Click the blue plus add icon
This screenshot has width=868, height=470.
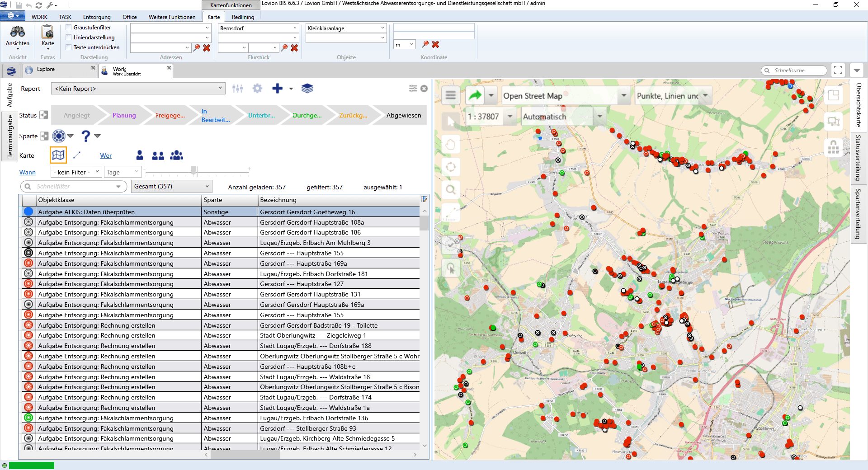(277, 89)
